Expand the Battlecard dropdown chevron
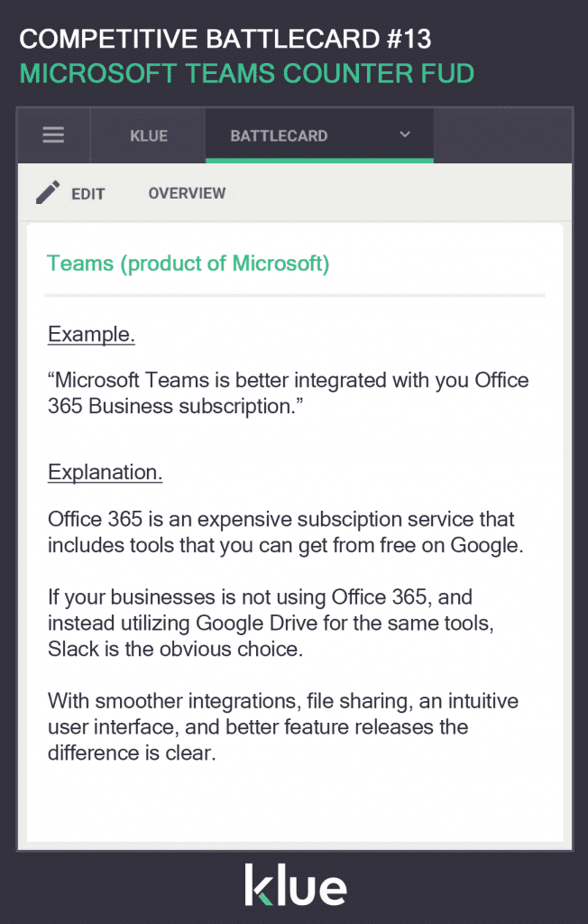588x924 pixels. coord(405,134)
